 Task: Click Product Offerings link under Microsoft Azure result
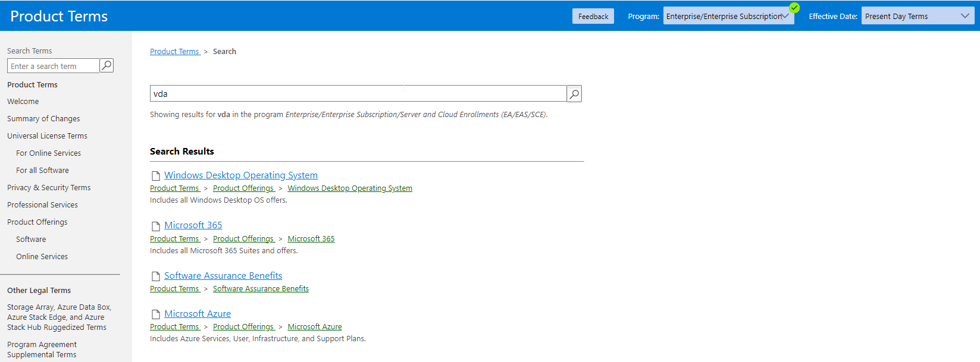(x=243, y=327)
